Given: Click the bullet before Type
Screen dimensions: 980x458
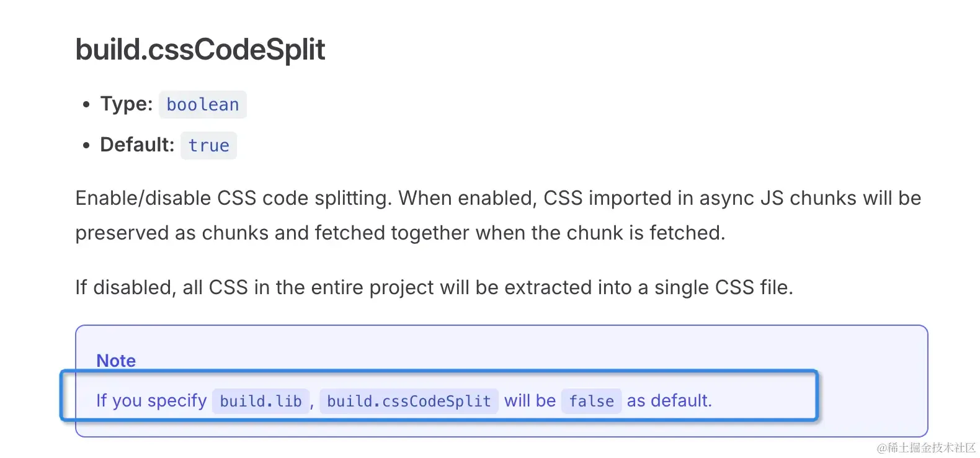Looking at the screenshot, I should point(86,104).
